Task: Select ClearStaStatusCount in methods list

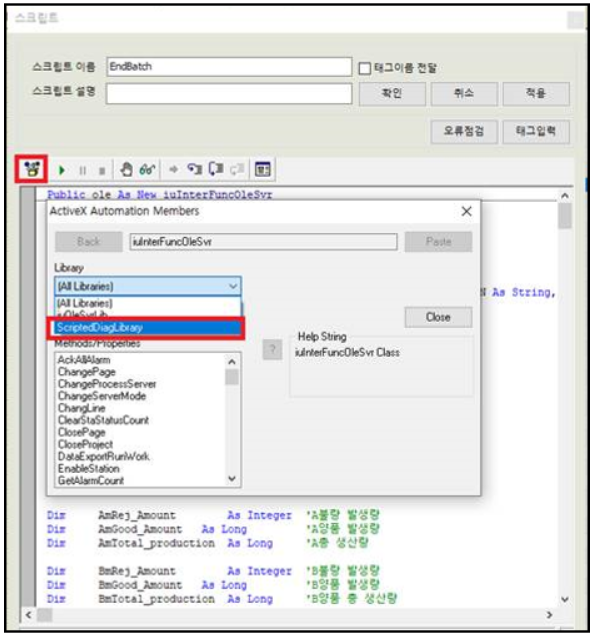Action: 103,420
